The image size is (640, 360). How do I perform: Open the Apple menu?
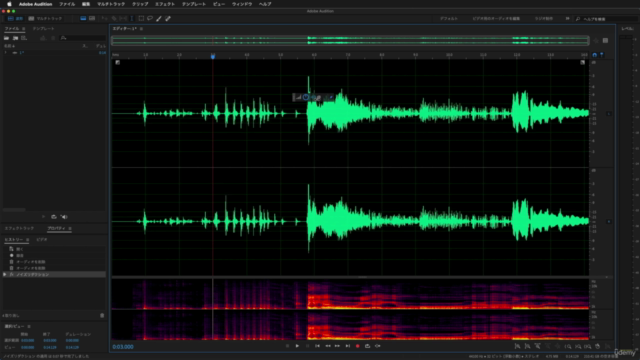point(9,4)
